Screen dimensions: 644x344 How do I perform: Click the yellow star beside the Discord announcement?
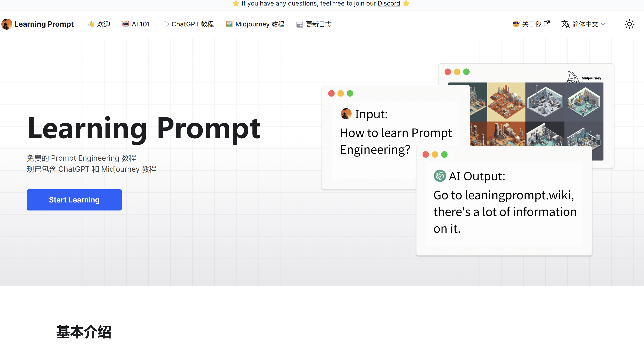click(x=236, y=3)
